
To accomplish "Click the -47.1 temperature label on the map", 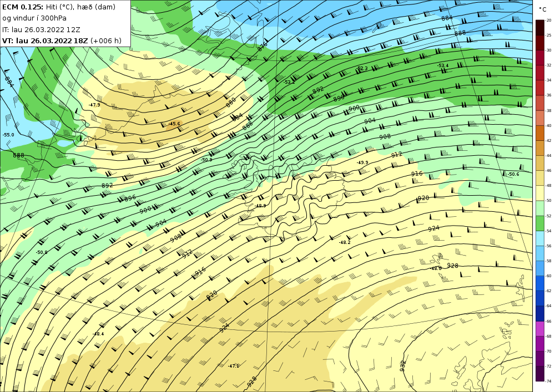I will (234, 366).
